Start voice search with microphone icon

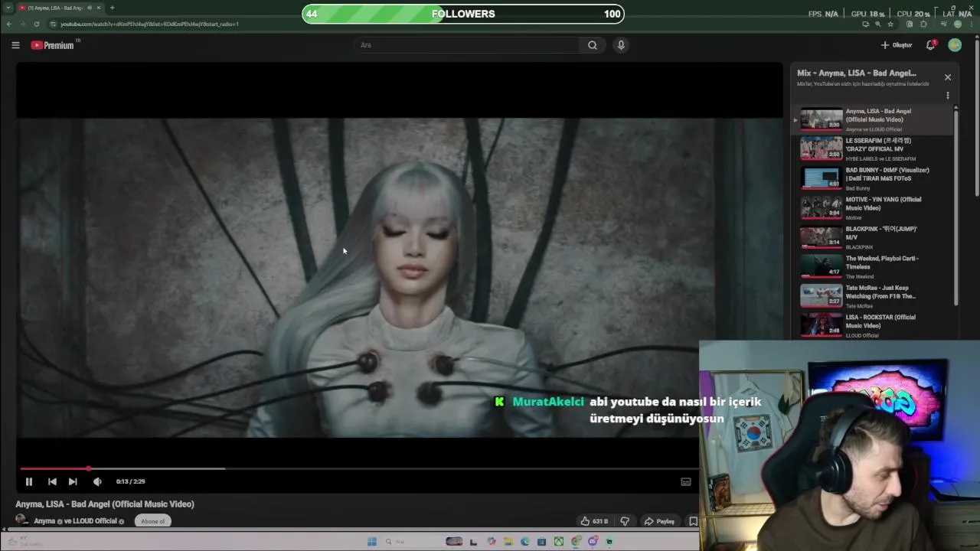point(621,45)
